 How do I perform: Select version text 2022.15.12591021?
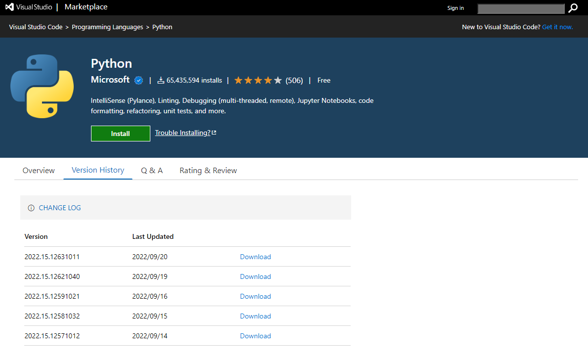52,297
